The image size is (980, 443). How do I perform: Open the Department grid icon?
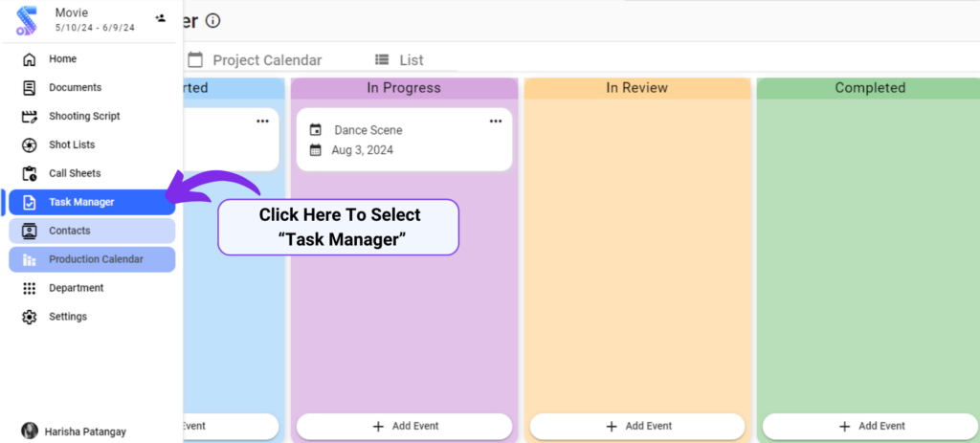click(29, 288)
